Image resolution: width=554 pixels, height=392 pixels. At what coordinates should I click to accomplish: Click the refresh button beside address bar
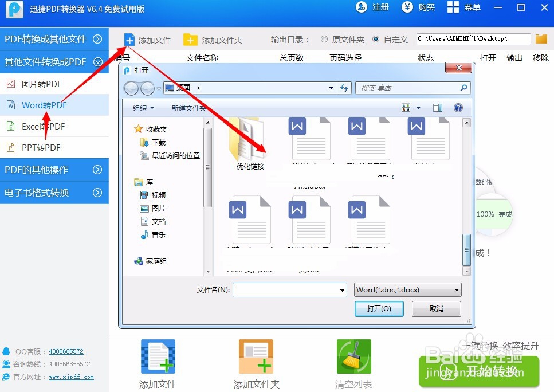[x=344, y=88]
